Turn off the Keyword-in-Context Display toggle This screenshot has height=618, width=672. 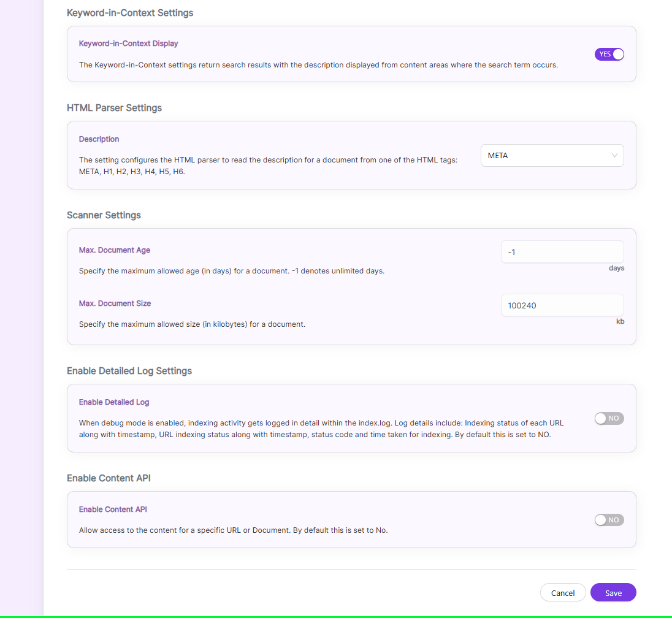pyautogui.click(x=609, y=55)
